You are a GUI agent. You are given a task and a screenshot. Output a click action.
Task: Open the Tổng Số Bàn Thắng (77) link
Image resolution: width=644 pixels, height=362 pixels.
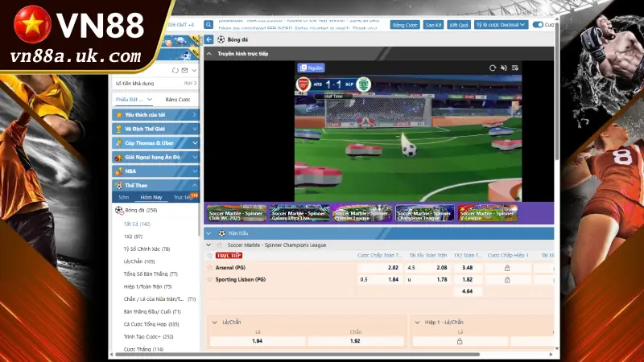[151, 274]
